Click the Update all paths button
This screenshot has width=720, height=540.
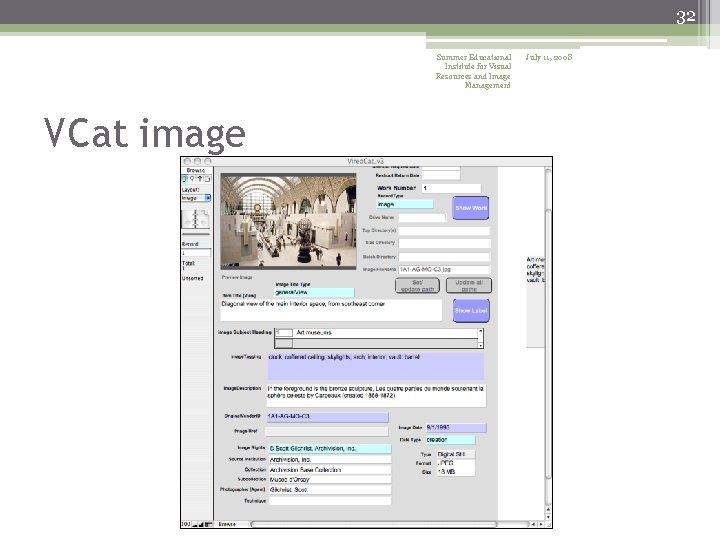tap(469, 286)
